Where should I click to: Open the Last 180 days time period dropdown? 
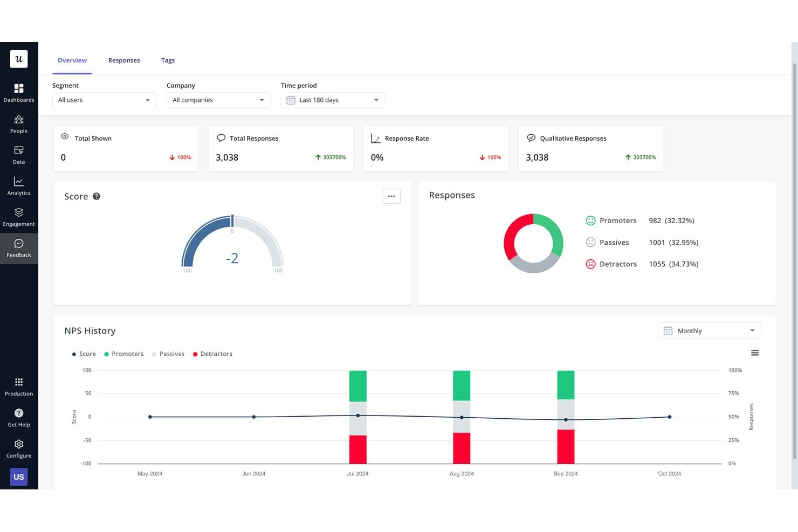click(x=333, y=100)
